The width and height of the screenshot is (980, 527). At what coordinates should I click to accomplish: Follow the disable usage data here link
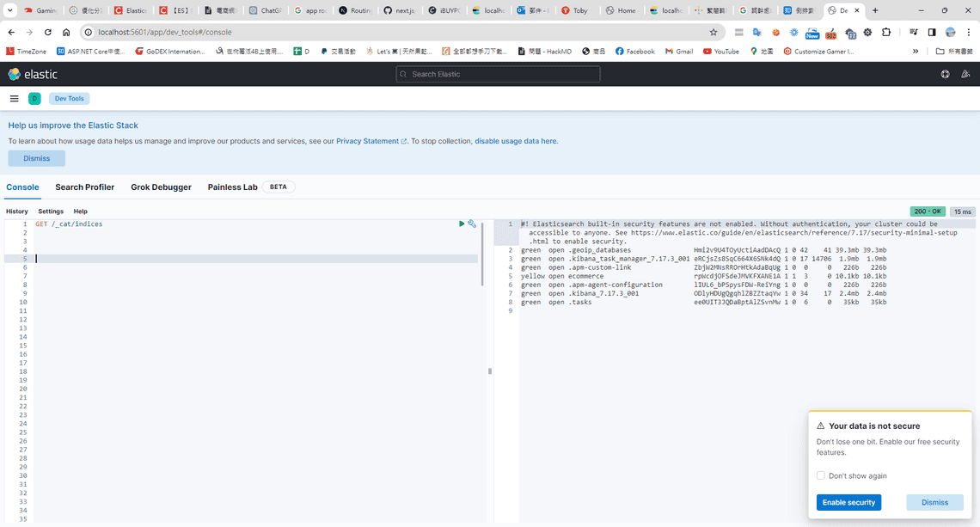point(516,141)
